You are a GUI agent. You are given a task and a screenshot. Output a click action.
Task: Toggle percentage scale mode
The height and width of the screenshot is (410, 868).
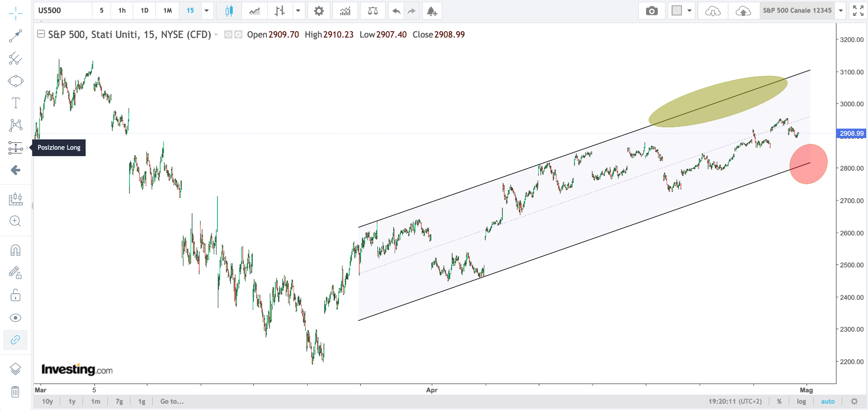click(779, 401)
